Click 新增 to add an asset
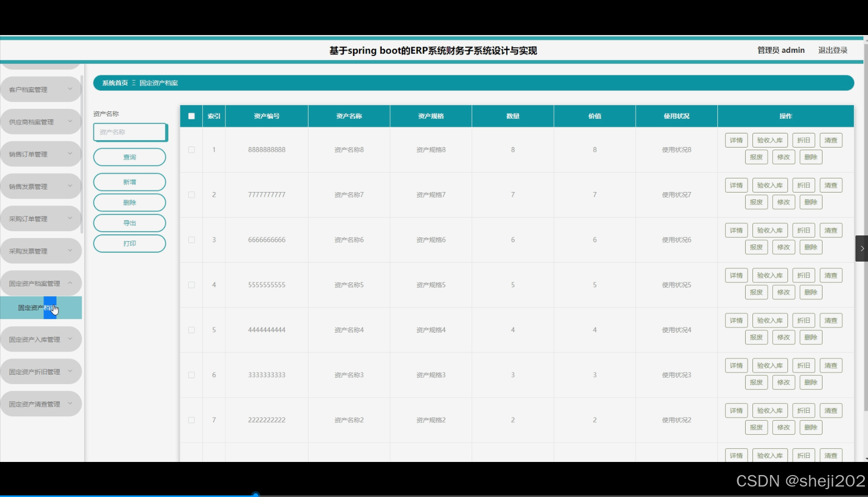The image size is (868, 497). click(x=130, y=182)
